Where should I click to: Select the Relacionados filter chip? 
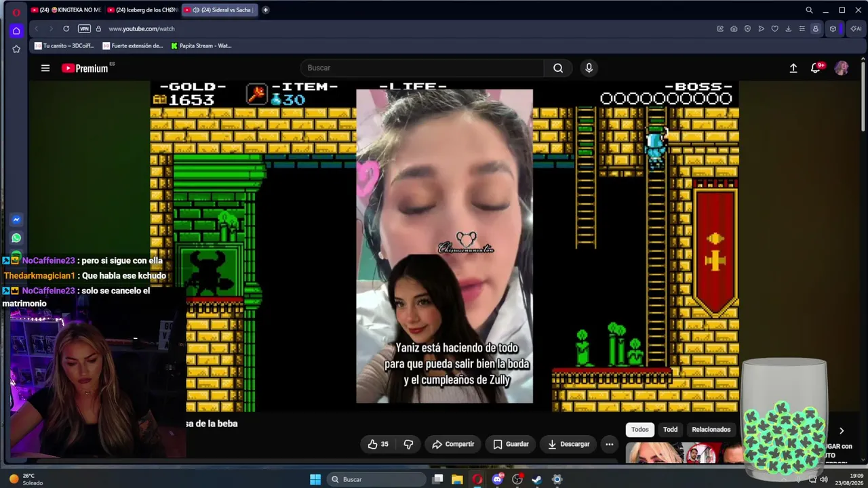711,430
